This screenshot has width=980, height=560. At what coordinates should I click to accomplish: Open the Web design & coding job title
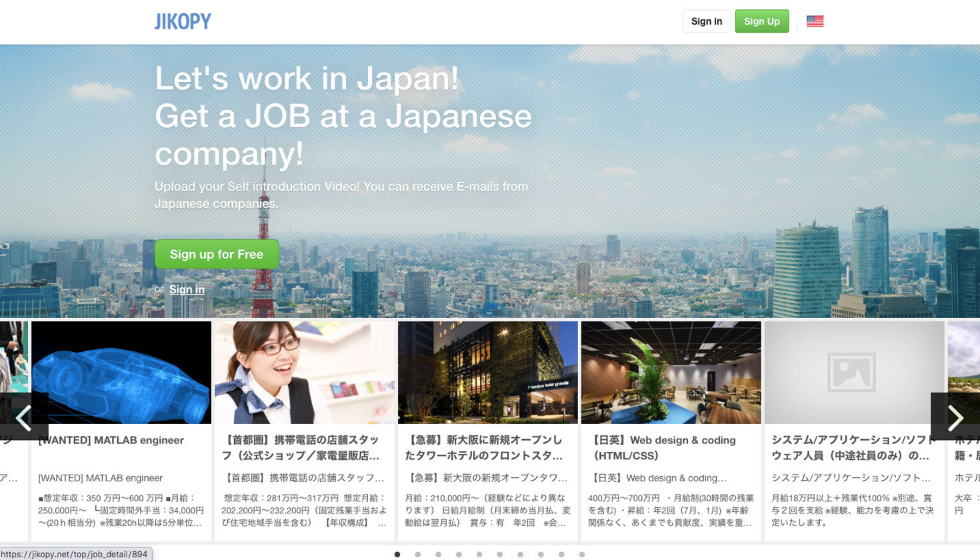pyautogui.click(x=664, y=447)
